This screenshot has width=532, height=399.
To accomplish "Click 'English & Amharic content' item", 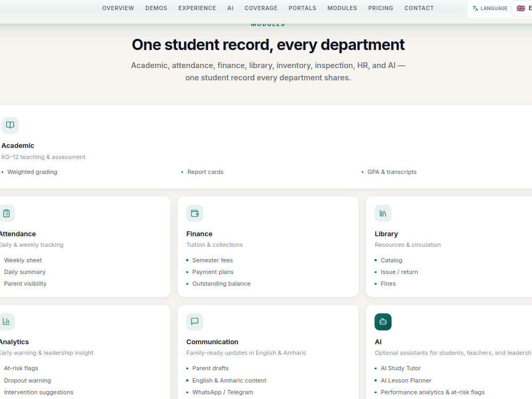I will 229,381.
